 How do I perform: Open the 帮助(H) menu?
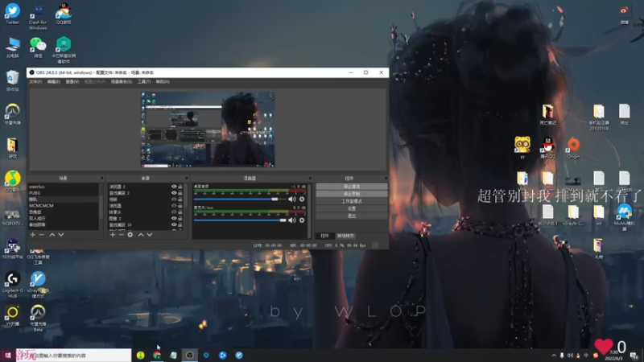[x=163, y=82]
